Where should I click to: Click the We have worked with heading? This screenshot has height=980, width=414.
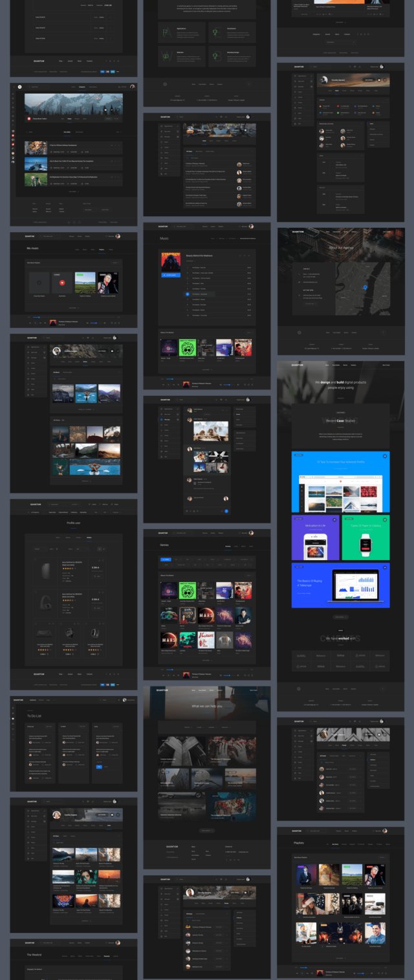tap(341, 638)
